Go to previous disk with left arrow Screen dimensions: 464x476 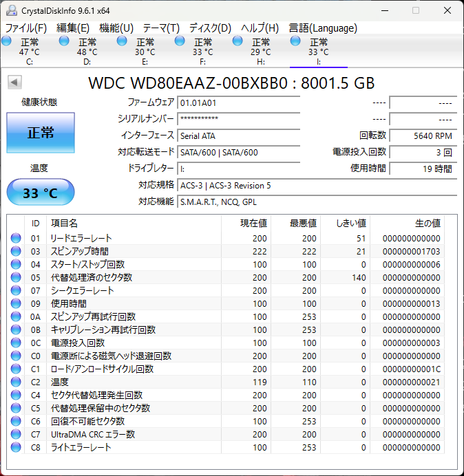(14, 82)
